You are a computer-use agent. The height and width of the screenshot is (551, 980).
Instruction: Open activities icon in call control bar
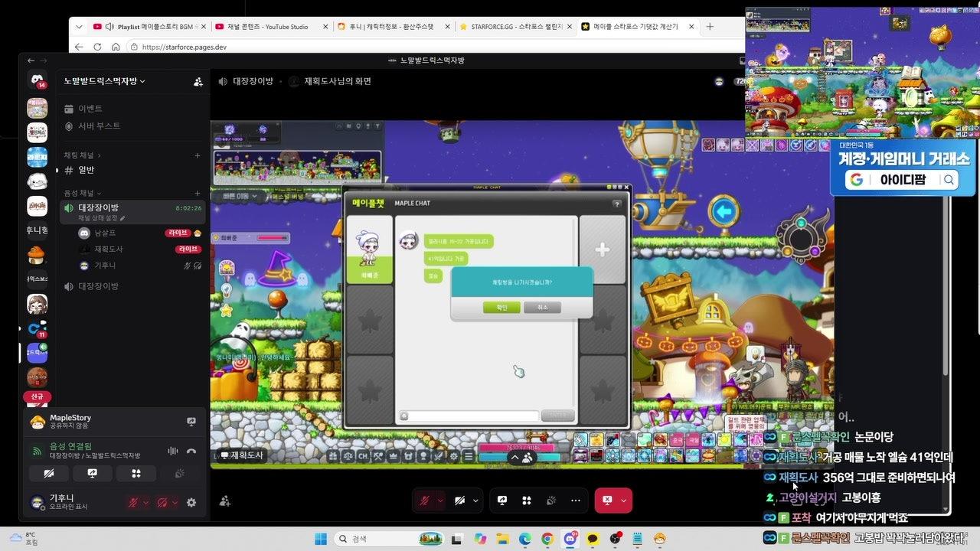[527, 500]
